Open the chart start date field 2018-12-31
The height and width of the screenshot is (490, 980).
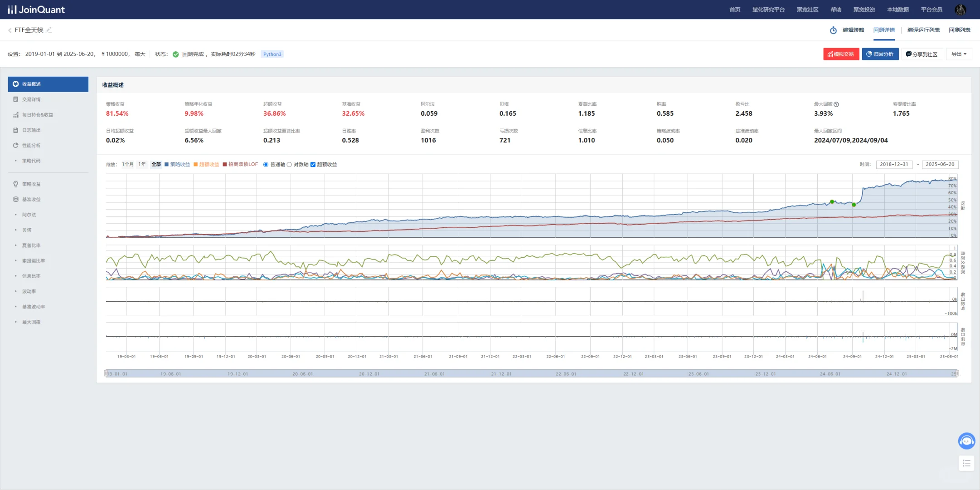pyautogui.click(x=894, y=164)
